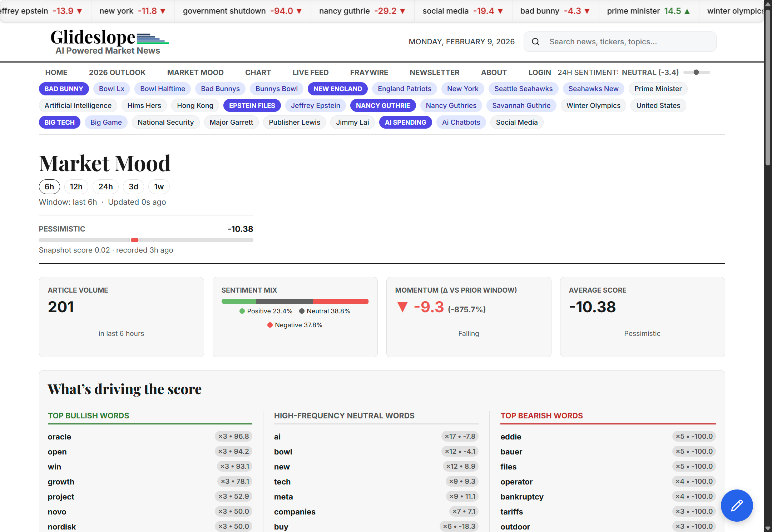Click the magnifier search icon

click(x=535, y=42)
